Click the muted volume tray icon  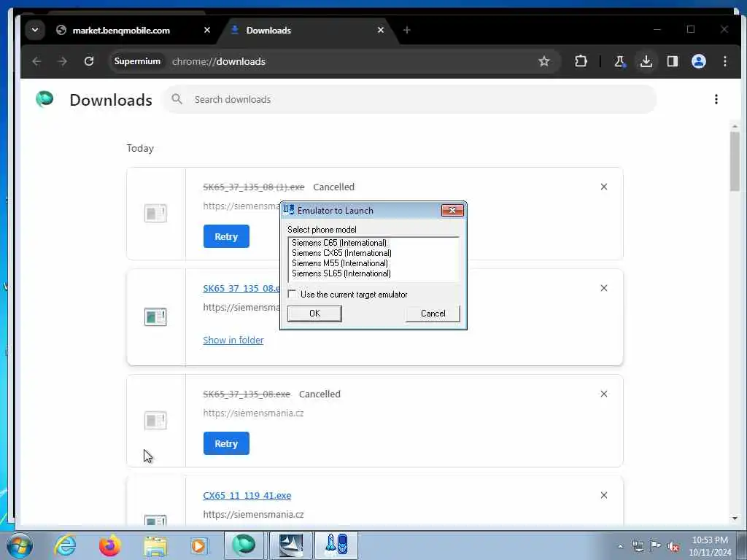click(673, 546)
